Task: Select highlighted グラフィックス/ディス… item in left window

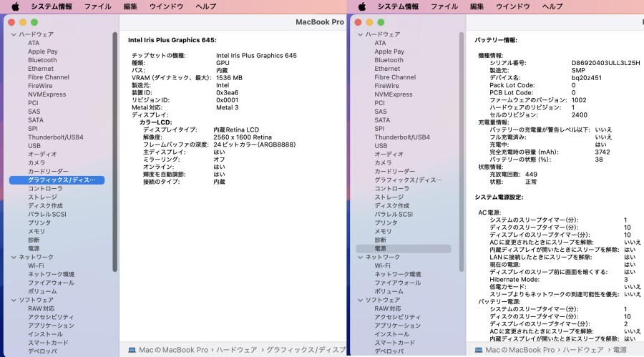Action: click(57, 180)
